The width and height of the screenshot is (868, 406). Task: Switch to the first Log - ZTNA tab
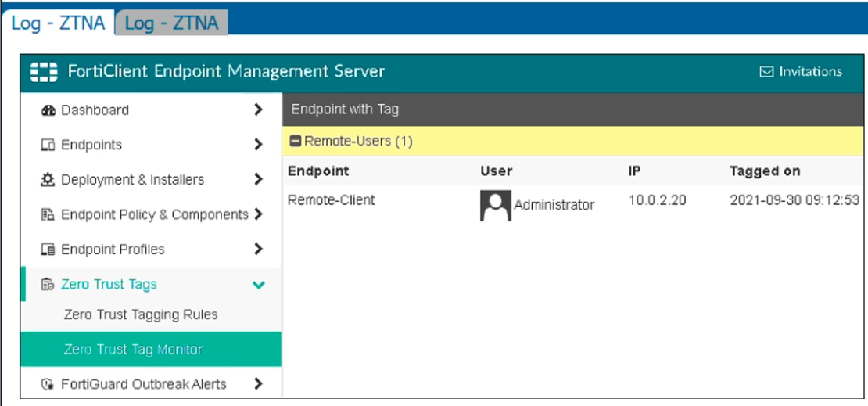[x=58, y=23]
